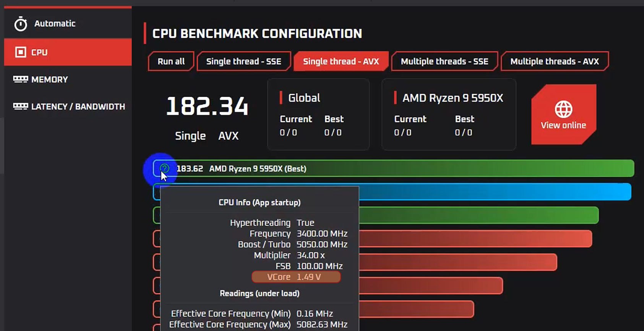Viewport: 644px width, 331px height.
Task: Click the Global ranking panel
Action: tap(318, 114)
